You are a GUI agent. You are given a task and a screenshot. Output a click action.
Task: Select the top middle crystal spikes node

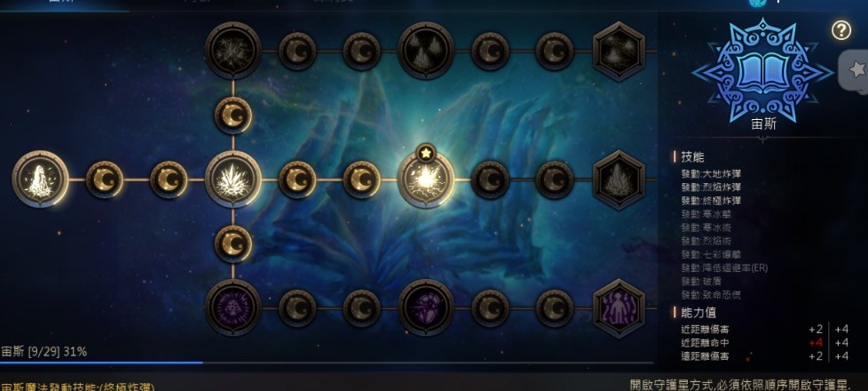[x=426, y=51]
